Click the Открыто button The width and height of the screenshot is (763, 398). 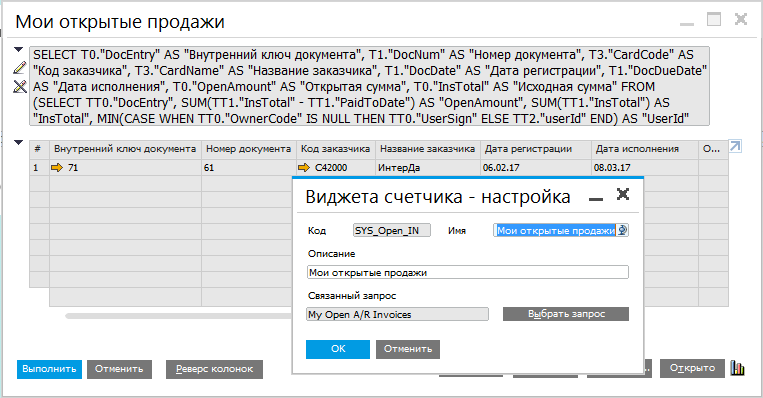click(692, 368)
